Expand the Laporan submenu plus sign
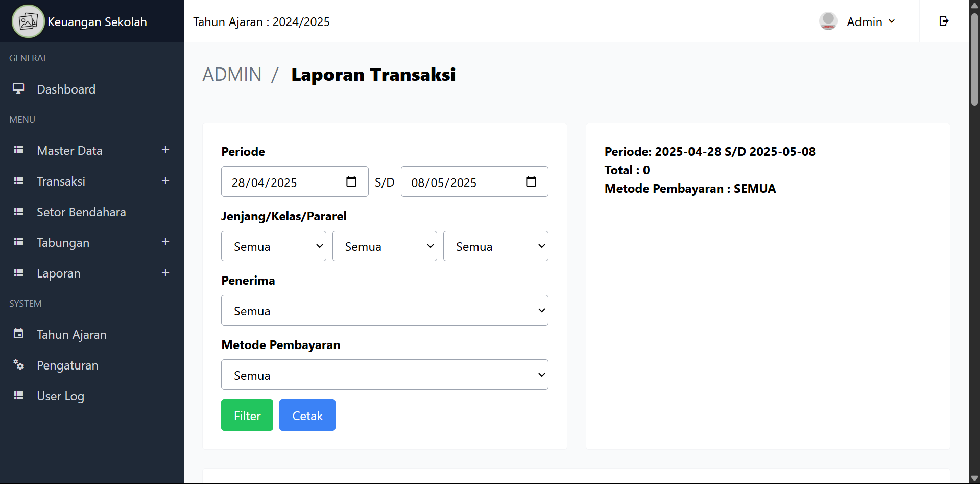This screenshot has height=484, width=980. tap(165, 273)
